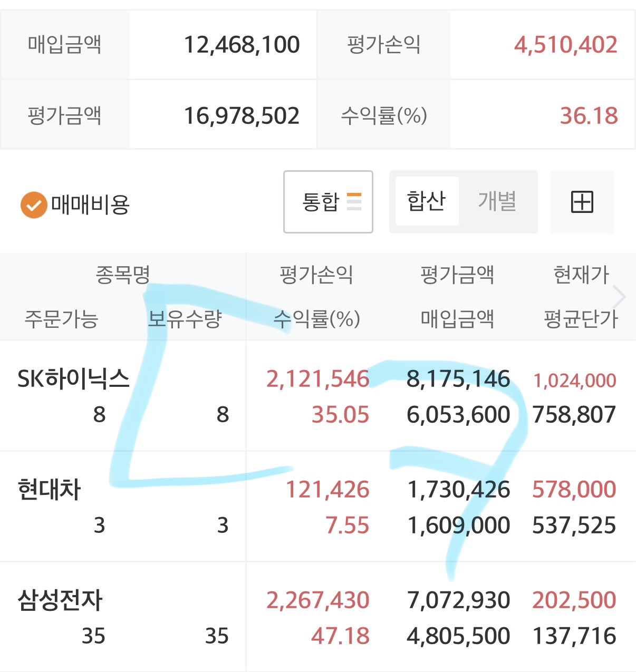Open the SK하이닉스 stock row
Image resolution: width=636 pixels, height=672 pixels.
pyautogui.click(x=73, y=379)
